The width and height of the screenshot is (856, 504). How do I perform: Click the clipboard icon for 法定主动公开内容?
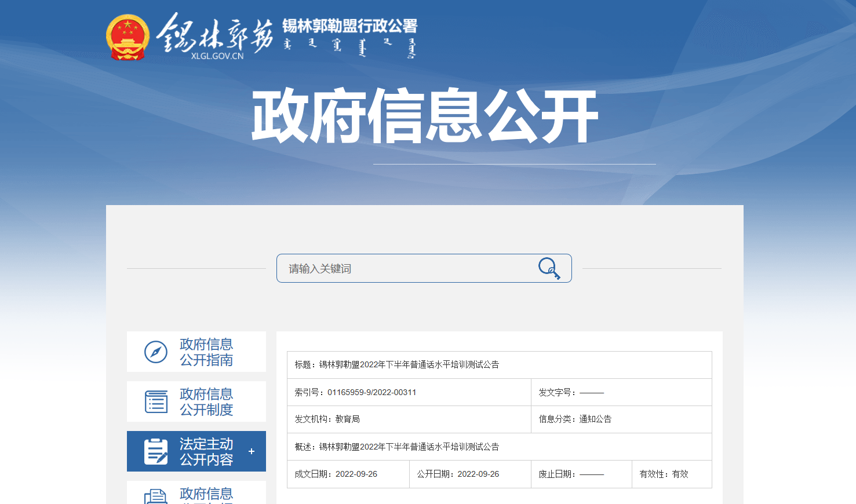(156, 451)
